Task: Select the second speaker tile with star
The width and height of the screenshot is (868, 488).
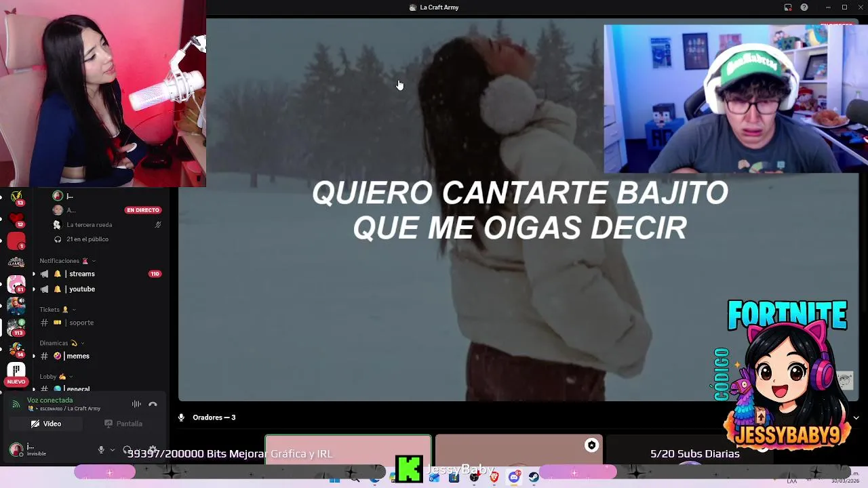Action: pyautogui.click(x=519, y=450)
